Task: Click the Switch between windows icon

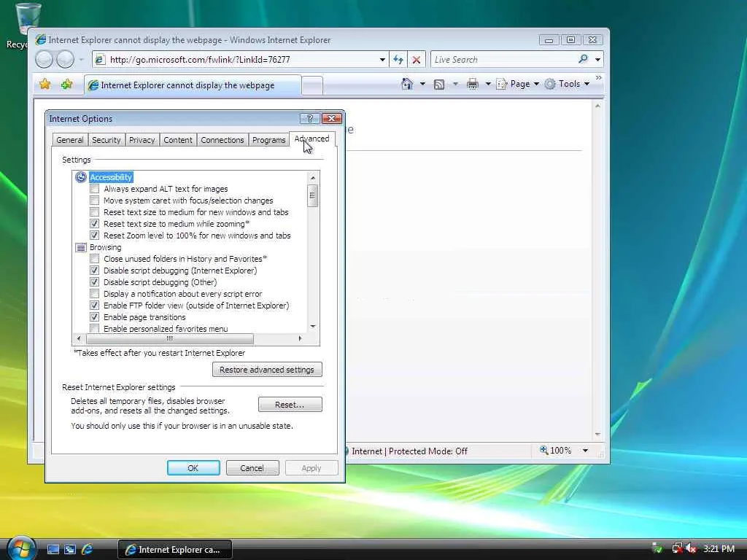Action: pos(70,550)
